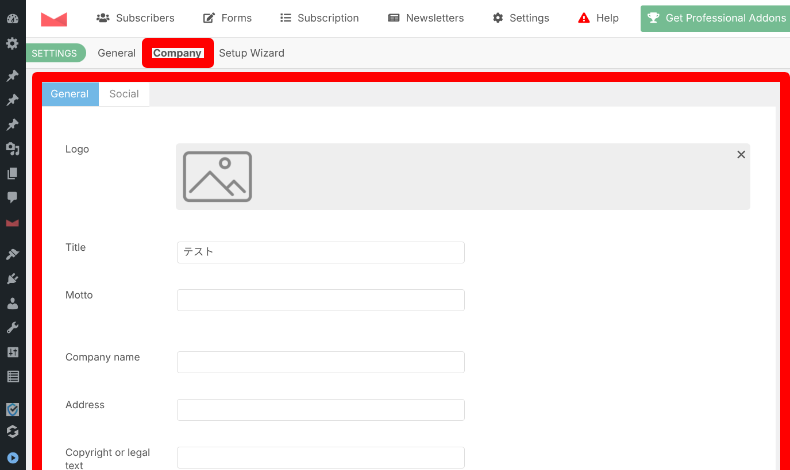This screenshot has height=470, width=790.
Task: Open Plugins plug icon in sidebar
Action: click(13, 279)
